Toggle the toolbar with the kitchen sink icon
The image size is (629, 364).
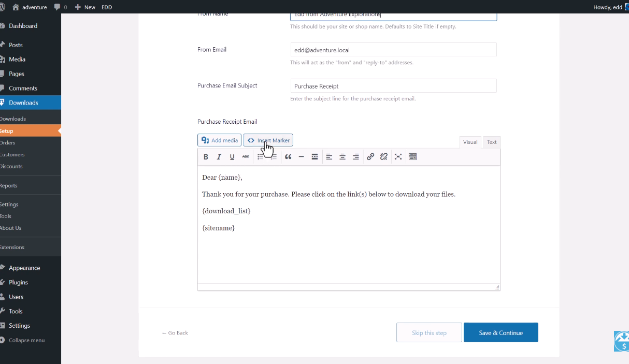412,157
